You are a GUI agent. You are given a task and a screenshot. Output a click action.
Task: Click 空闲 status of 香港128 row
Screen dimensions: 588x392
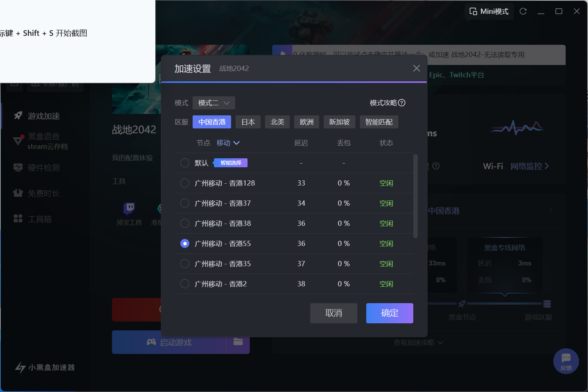(x=386, y=183)
